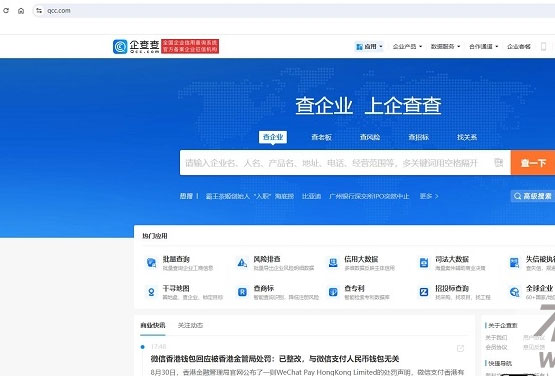
Task: Click the mobile phone icon in header
Action: click(x=544, y=46)
